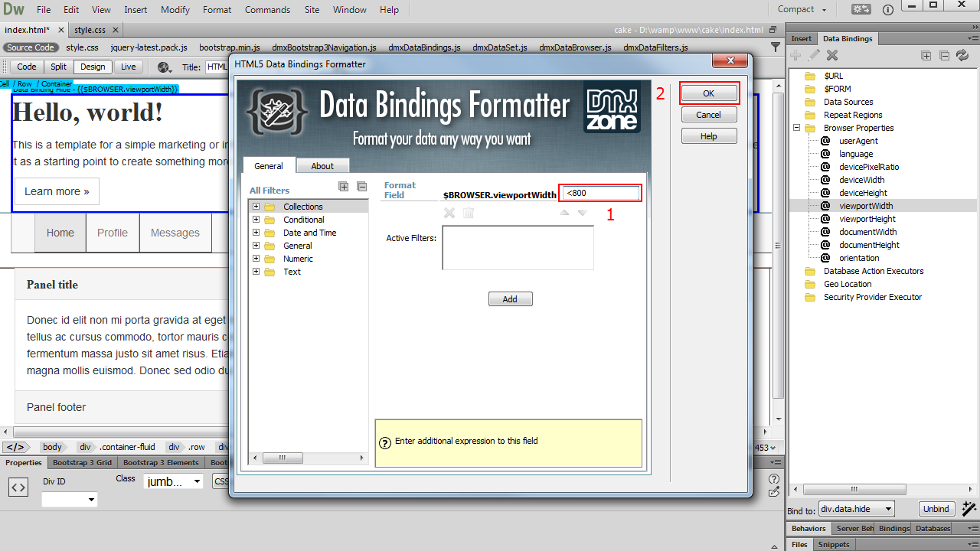980x551 pixels.
Task: Collapse all filters icon in dialog
Action: coord(362,187)
